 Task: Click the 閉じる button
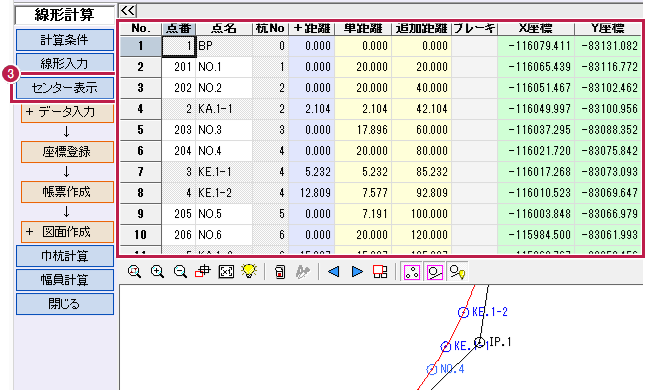coord(65,304)
